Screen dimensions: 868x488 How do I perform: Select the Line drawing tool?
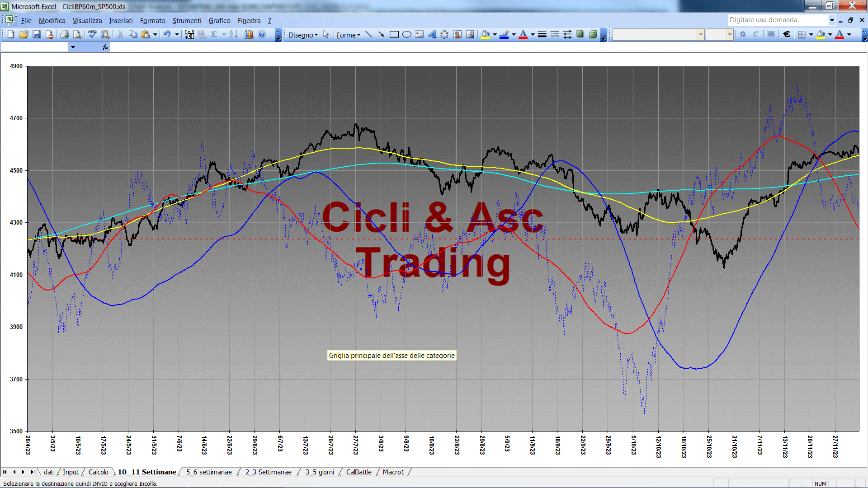(x=368, y=34)
